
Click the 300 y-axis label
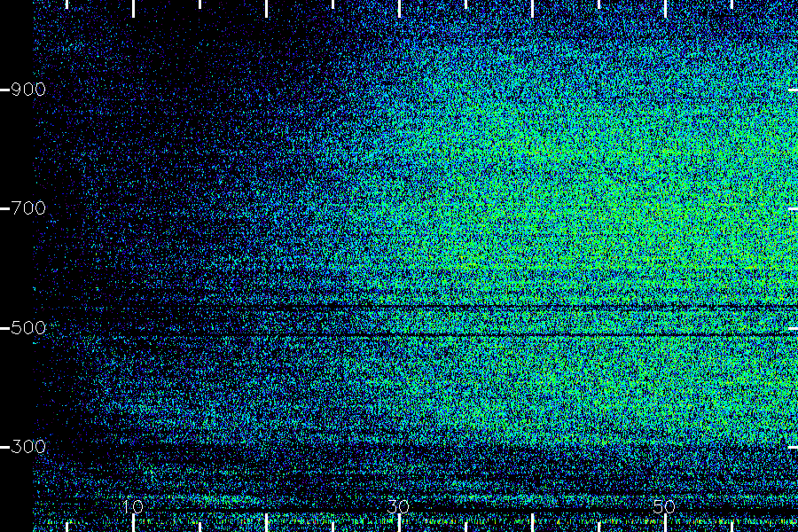[x=28, y=447]
